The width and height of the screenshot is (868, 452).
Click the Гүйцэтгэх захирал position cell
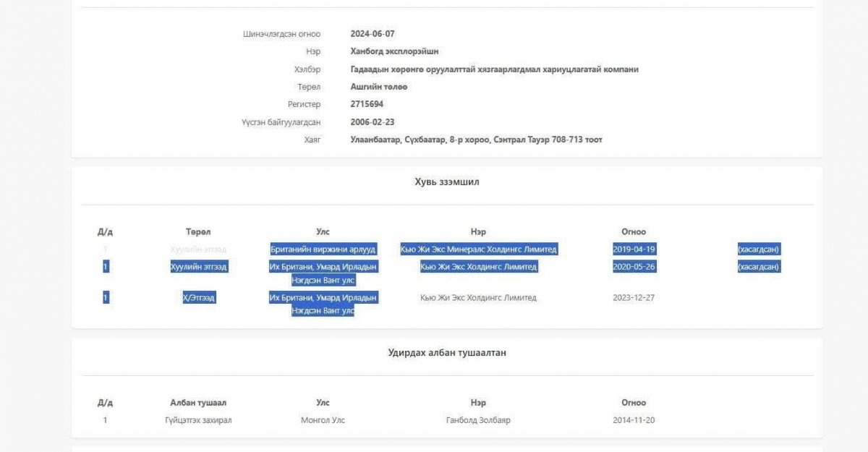pos(198,420)
